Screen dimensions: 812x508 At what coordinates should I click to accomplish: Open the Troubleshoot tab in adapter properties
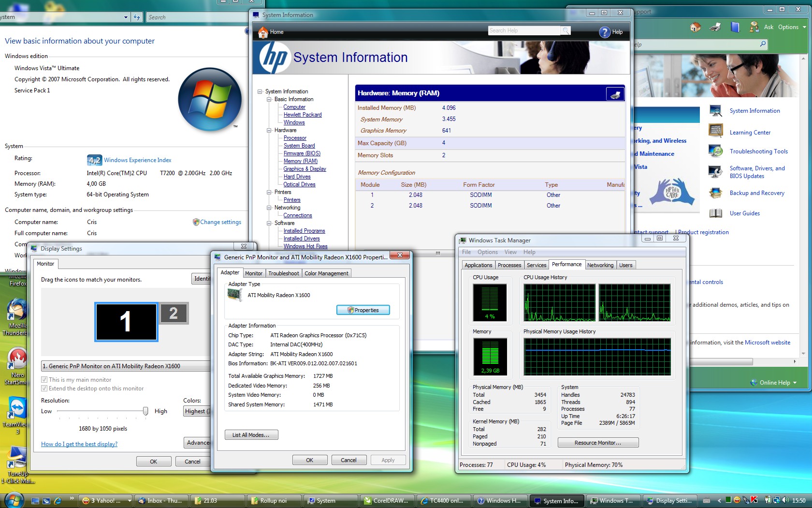[284, 273]
